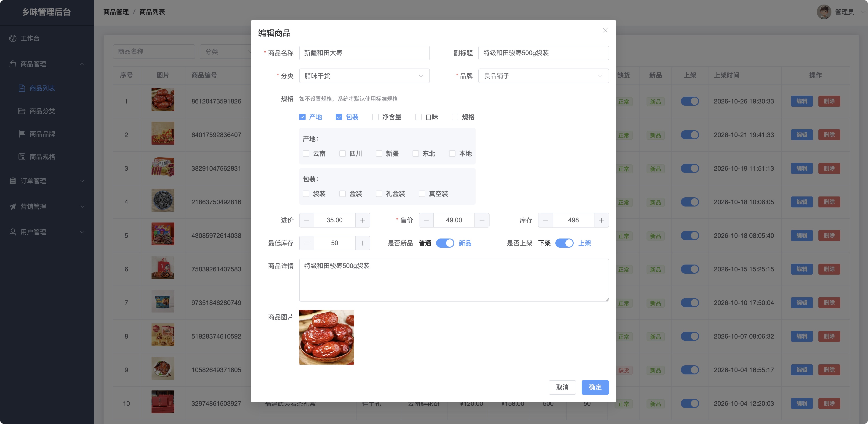This screenshot has width=868, height=424.
Task: Click the 订单管理 clipboard icon
Action: 13,181
